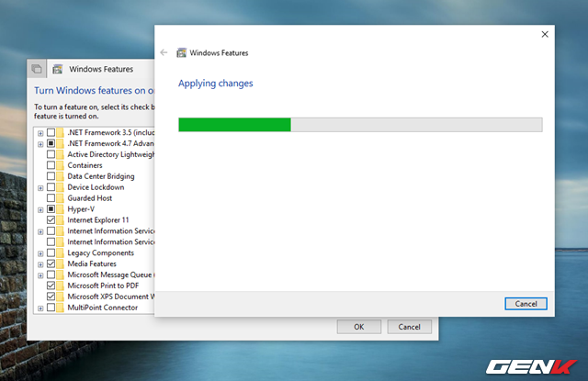Expand the .NET Framework 4.7 node
Viewport: 588px width, 381px height.
(40, 144)
